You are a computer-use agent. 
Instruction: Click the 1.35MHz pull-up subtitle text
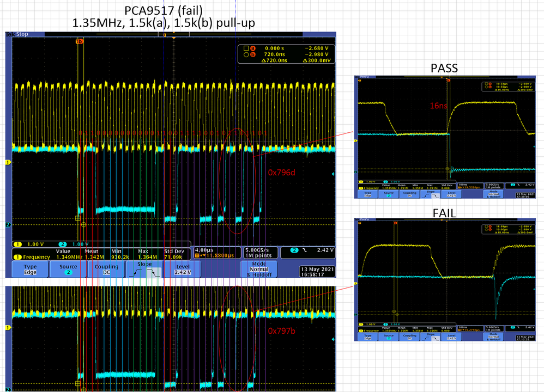coord(164,23)
